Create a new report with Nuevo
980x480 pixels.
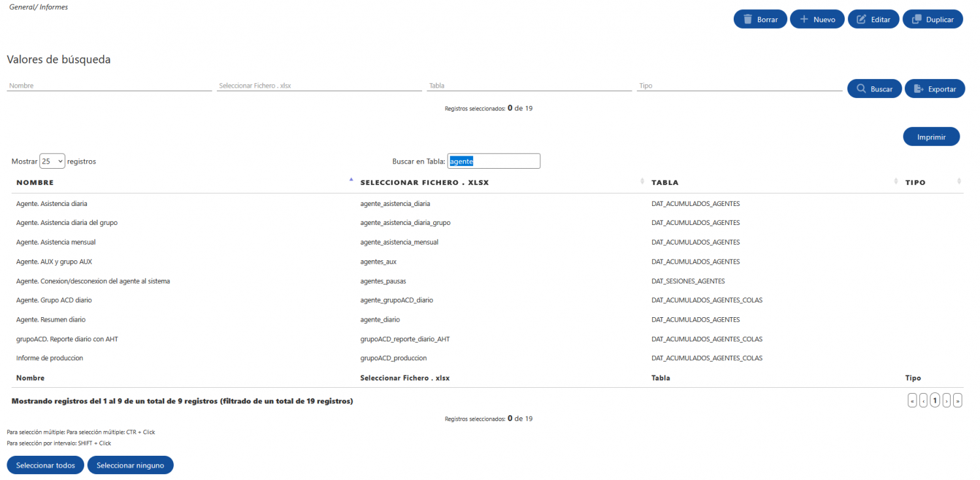[817, 20]
